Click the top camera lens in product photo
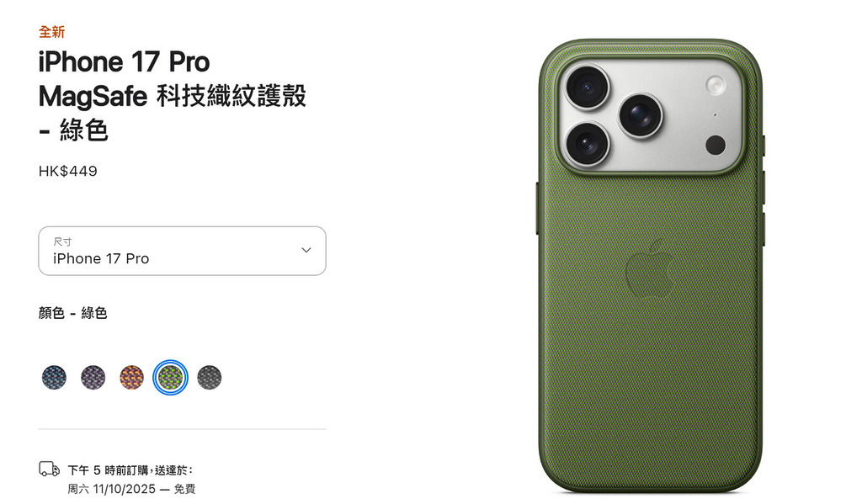The width and height of the screenshot is (862, 504). tap(587, 87)
